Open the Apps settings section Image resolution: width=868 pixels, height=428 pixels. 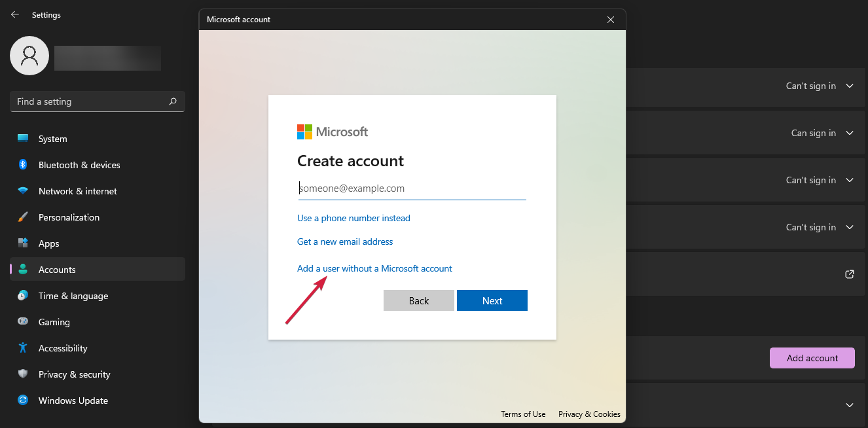tap(50, 243)
